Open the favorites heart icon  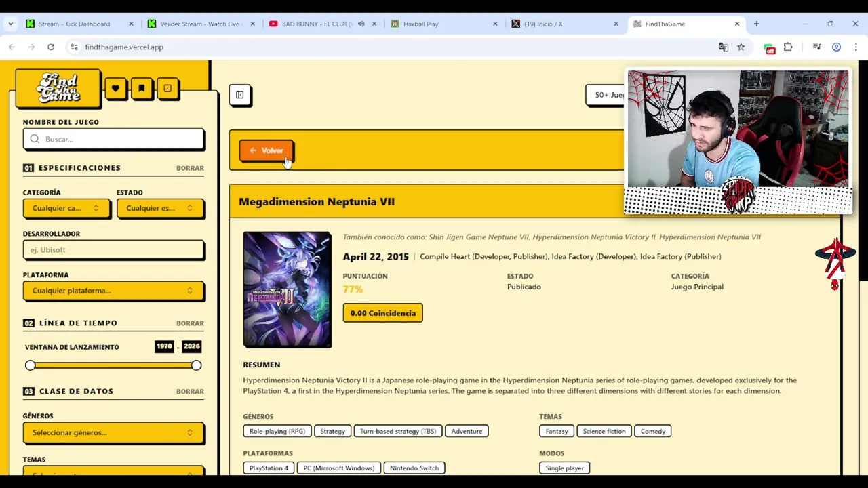(x=115, y=88)
